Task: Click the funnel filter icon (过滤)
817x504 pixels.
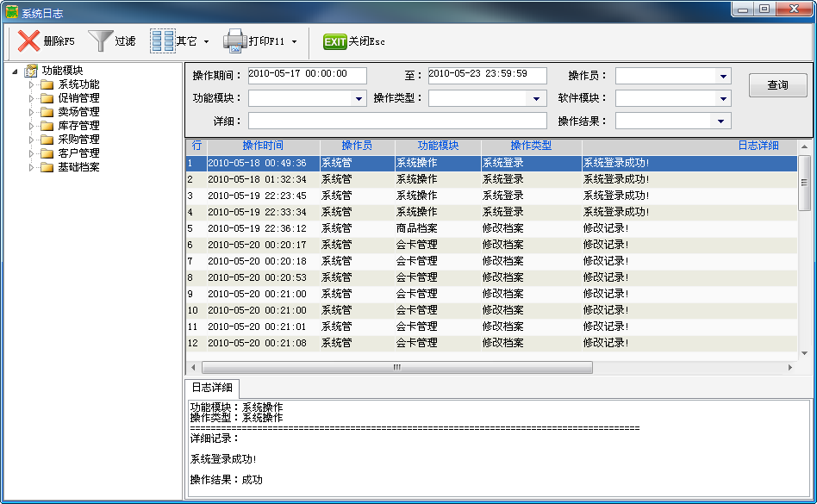Action: click(101, 41)
